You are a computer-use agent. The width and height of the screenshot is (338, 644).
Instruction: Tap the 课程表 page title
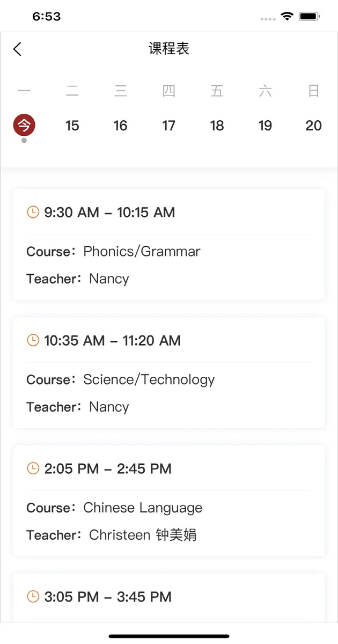coord(169,49)
